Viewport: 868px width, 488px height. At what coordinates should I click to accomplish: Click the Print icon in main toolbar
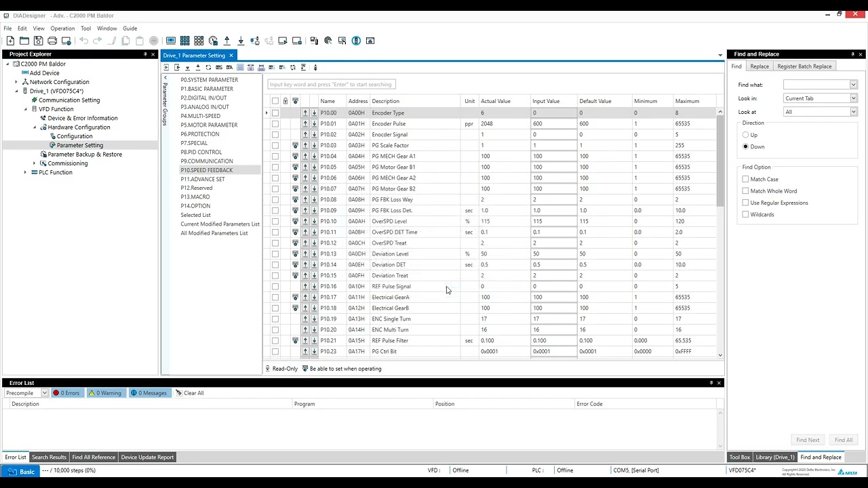52,41
